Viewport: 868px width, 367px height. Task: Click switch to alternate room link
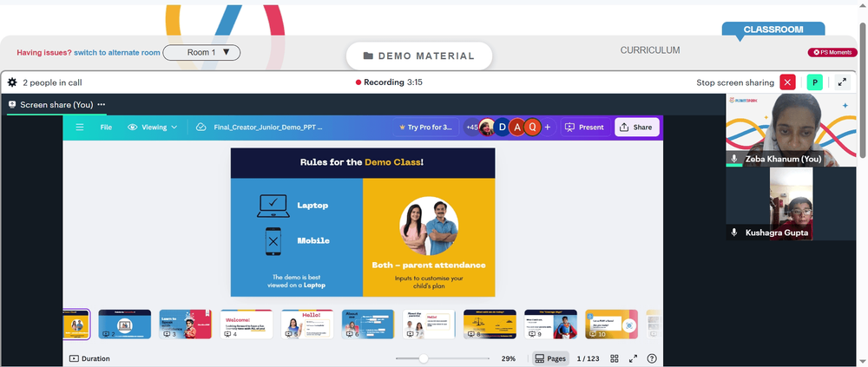117,53
